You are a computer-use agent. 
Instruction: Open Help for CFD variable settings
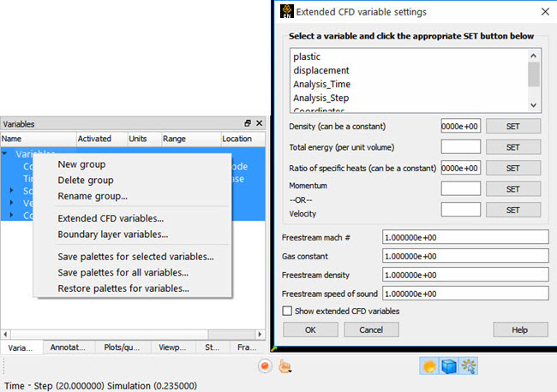tap(519, 330)
